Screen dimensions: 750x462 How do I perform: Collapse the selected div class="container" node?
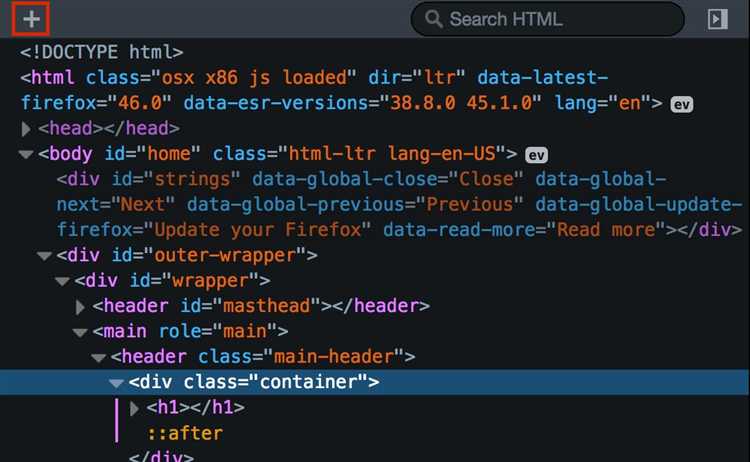[x=116, y=383]
